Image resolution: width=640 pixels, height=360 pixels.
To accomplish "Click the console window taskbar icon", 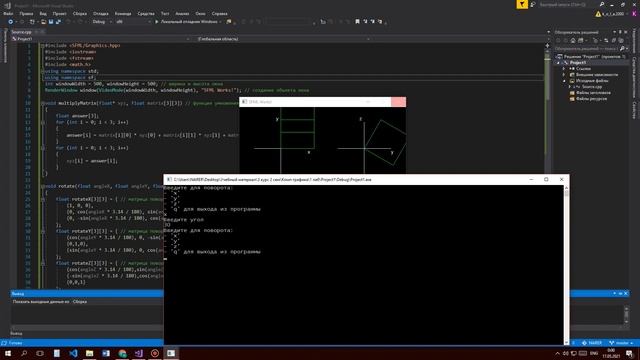I will (x=171, y=353).
